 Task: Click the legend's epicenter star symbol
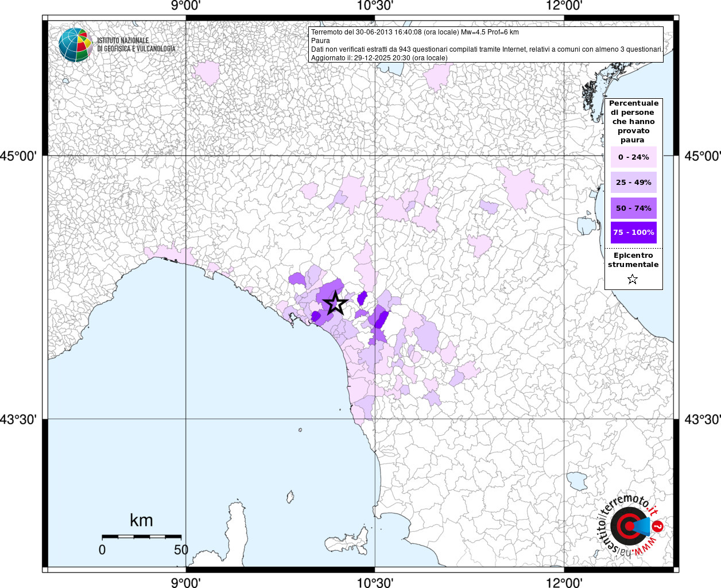click(x=633, y=279)
